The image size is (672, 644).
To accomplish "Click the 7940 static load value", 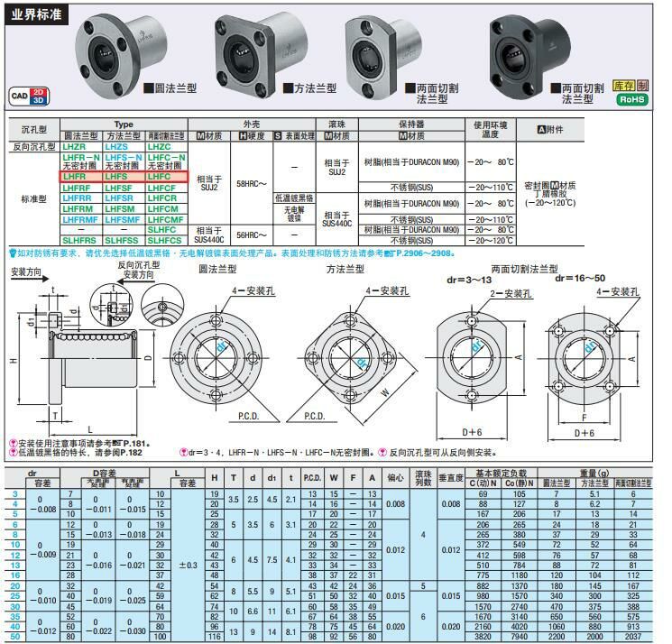I will tap(519, 637).
